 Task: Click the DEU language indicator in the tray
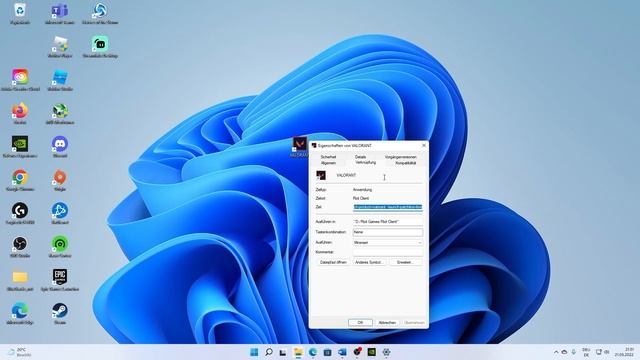[x=586, y=352]
